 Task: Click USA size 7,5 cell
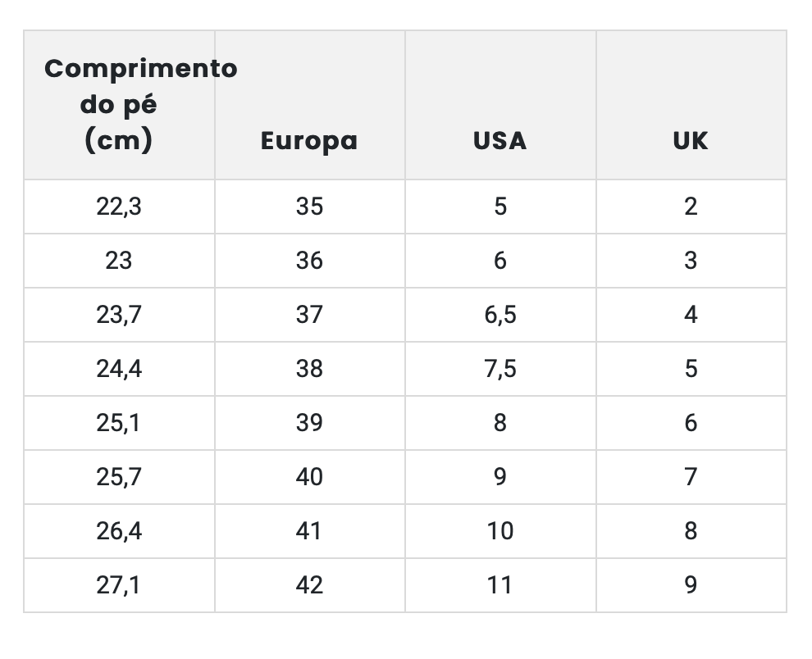click(x=500, y=369)
